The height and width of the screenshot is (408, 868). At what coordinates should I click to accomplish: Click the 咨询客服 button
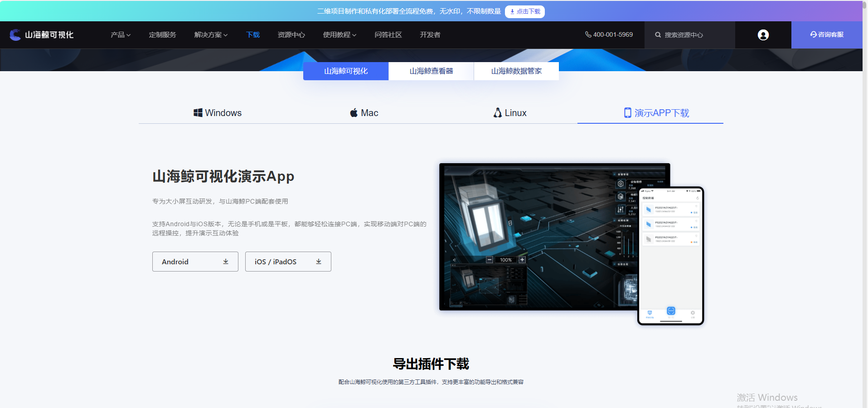pyautogui.click(x=827, y=35)
